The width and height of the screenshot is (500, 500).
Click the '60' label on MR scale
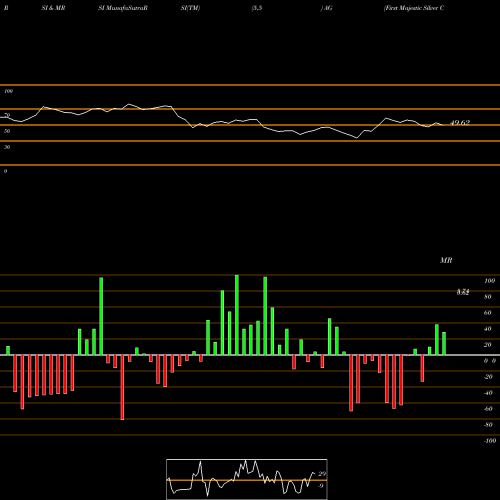[x=488, y=313]
